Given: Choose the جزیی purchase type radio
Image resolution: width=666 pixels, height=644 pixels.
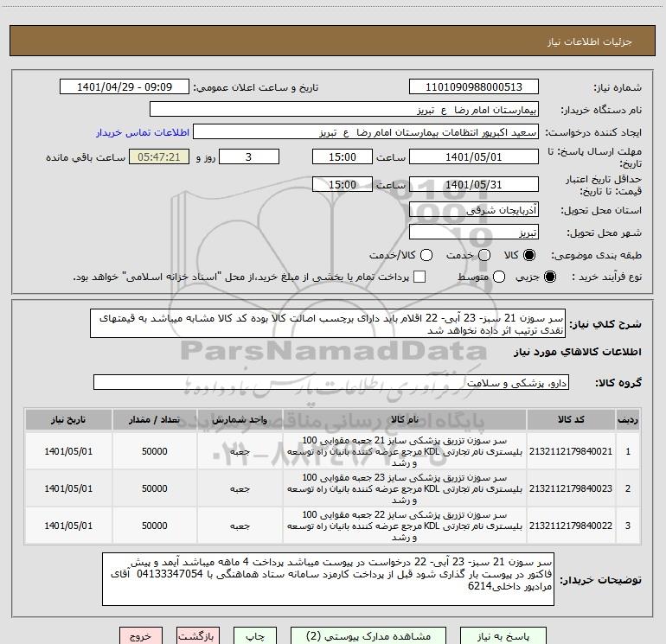Looking at the screenshot, I should 549,277.
